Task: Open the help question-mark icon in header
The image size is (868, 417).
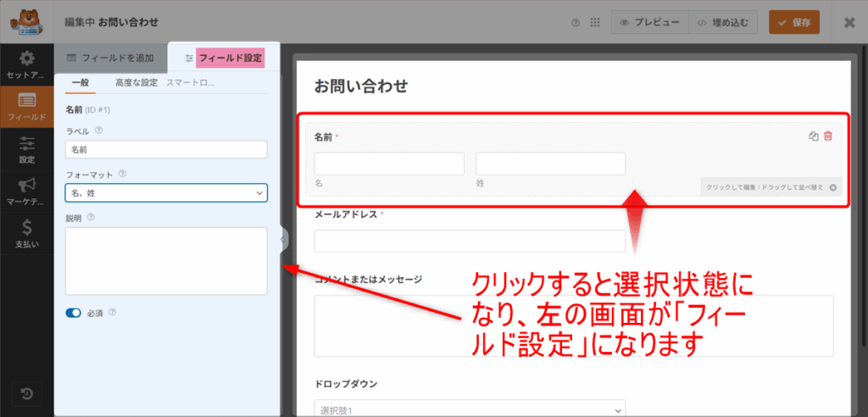Action: [x=576, y=23]
